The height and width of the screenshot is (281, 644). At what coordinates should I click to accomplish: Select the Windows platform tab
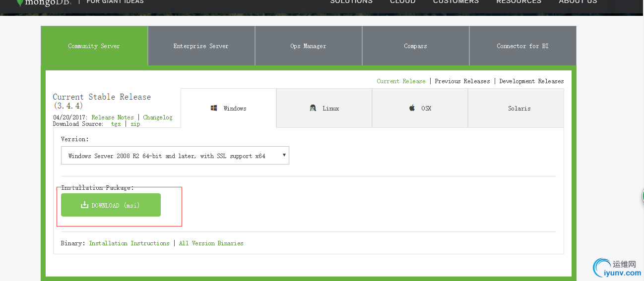click(x=228, y=108)
